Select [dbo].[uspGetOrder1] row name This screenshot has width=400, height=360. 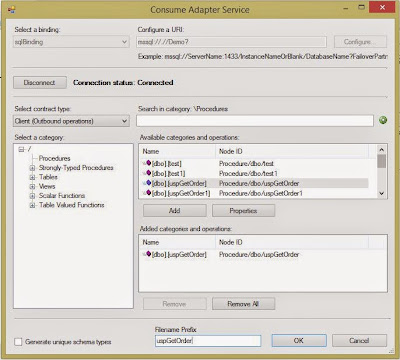(181, 193)
